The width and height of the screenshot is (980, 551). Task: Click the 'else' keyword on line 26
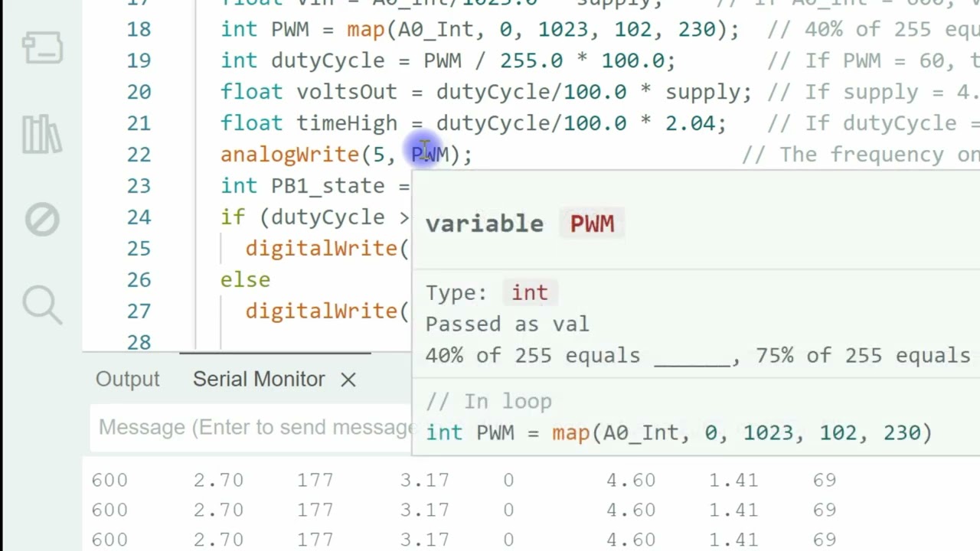tap(245, 280)
